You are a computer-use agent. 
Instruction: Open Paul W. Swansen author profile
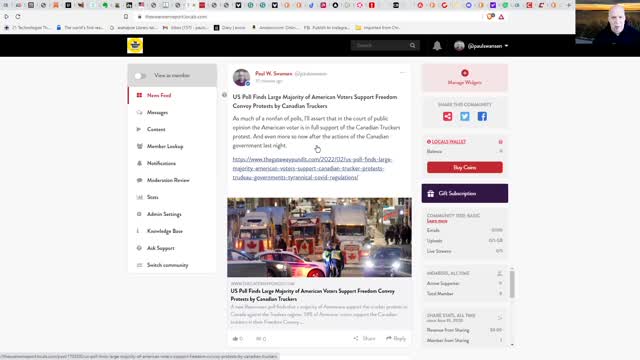click(273, 73)
